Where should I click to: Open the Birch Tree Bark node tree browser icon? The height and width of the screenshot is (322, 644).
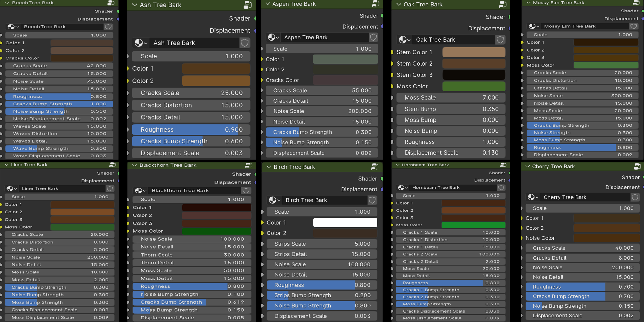click(274, 200)
